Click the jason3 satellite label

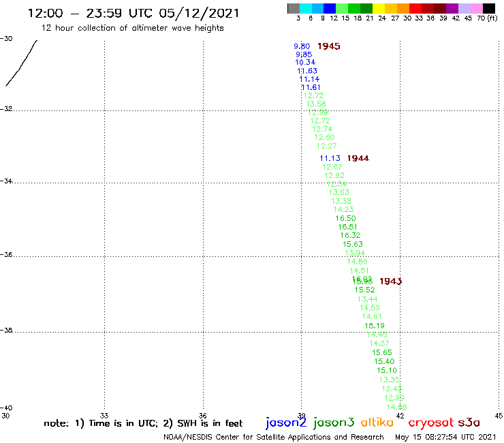pos(334,423)
